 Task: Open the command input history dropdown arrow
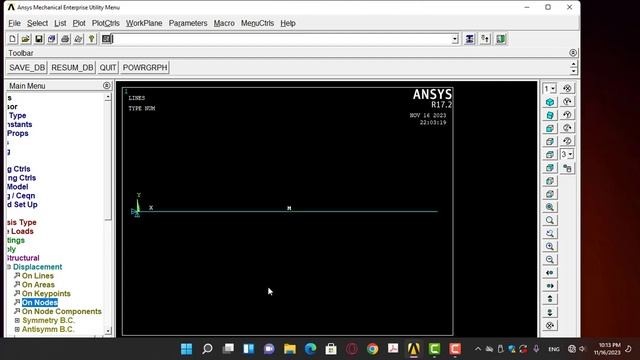(x=455, y=39)
